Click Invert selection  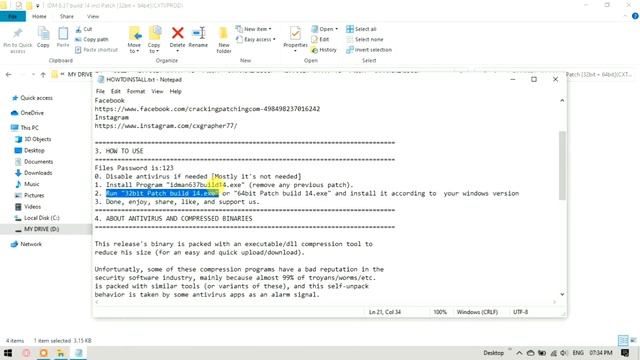369,50
